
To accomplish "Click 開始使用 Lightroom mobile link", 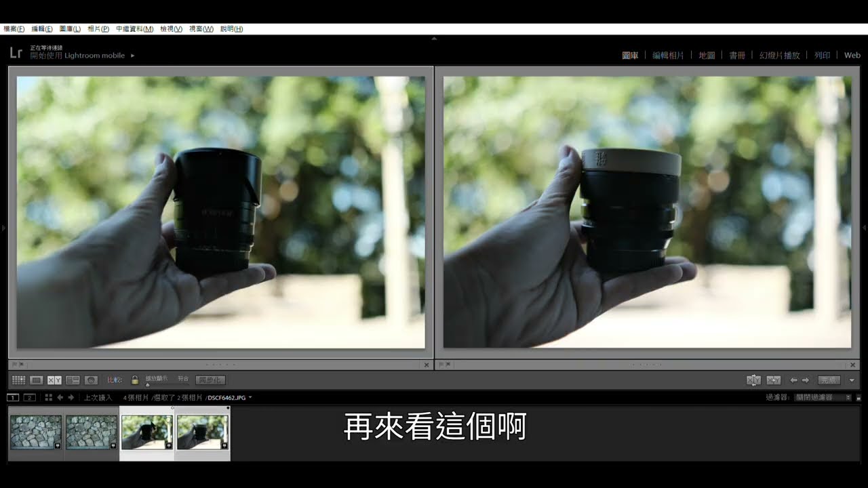I will pos(77,56).
